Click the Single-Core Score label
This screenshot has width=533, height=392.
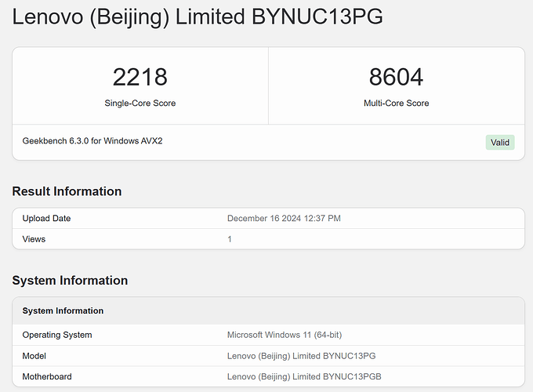(x=140, y=103)
